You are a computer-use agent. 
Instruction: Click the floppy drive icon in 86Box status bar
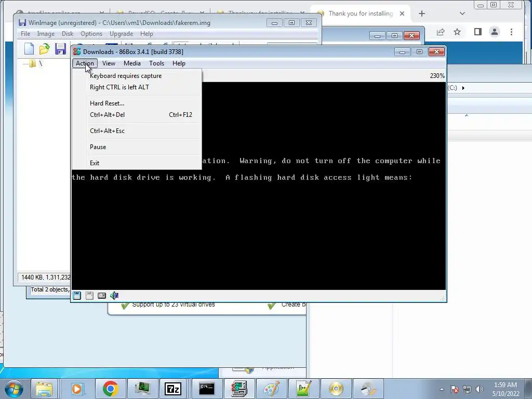coord(77,296)
